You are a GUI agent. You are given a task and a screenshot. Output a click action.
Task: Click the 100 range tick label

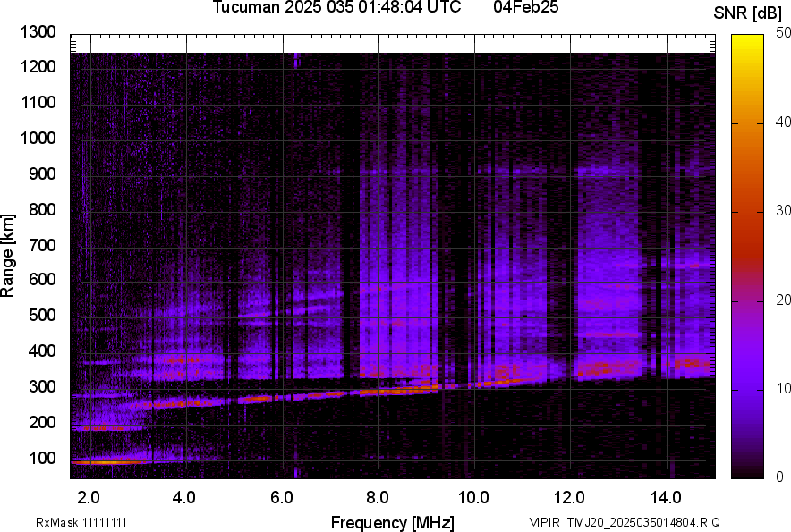coord(42,459)
